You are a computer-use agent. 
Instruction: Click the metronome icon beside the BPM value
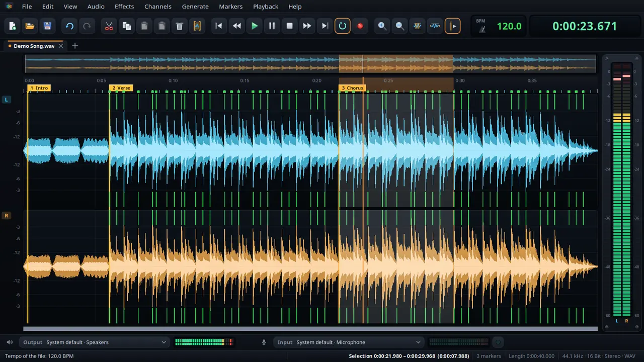pos(482,29)
